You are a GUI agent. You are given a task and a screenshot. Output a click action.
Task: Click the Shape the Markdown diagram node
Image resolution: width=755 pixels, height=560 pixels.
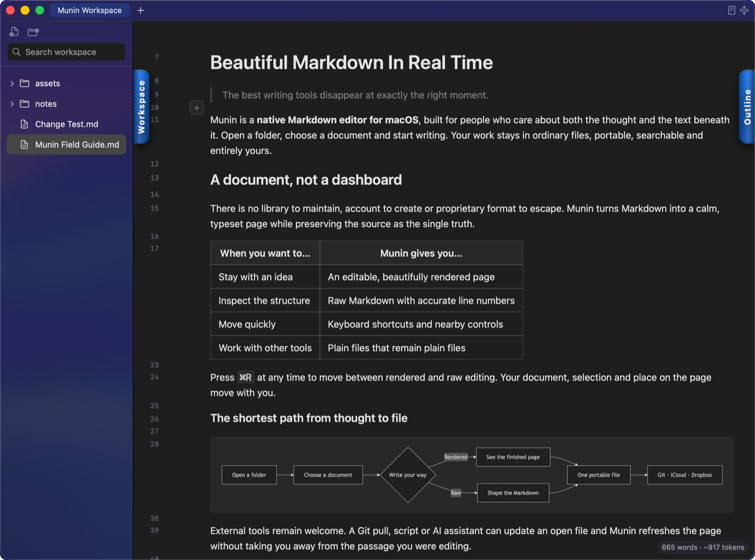[x=513, y=493]
